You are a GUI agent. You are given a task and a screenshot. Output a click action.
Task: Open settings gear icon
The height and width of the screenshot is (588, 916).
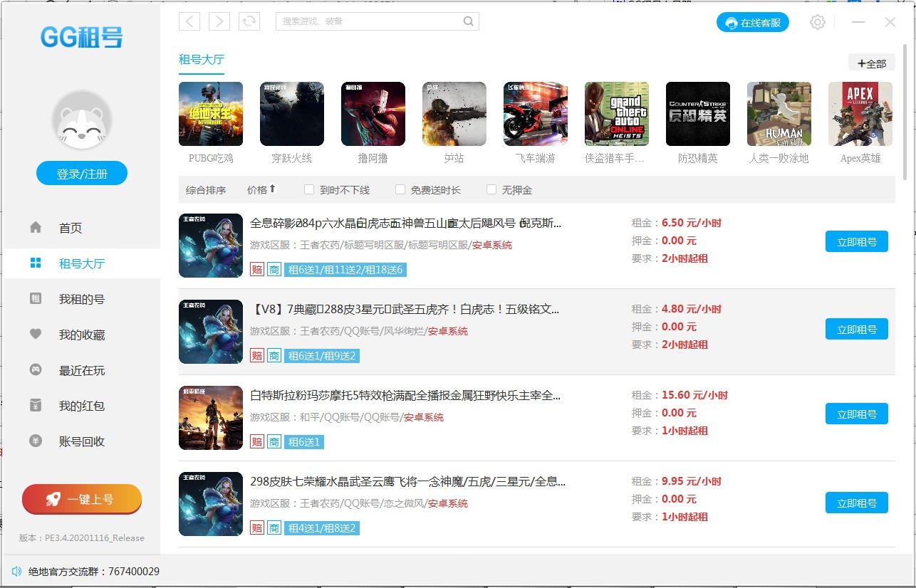pyautogui.click(x=818, y=22)
